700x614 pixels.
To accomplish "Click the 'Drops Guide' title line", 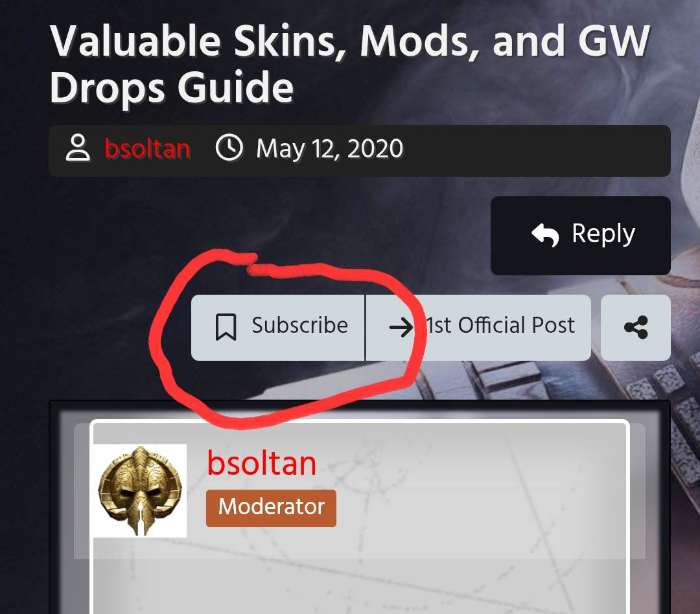I will click(x=171, y=87).
